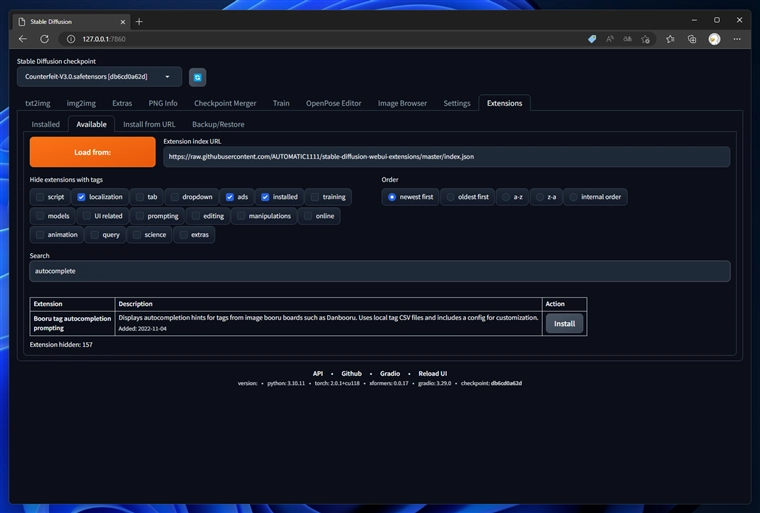Uncheck the localization tag checkbox
760x513 pixels.
[x=81, y=197]
